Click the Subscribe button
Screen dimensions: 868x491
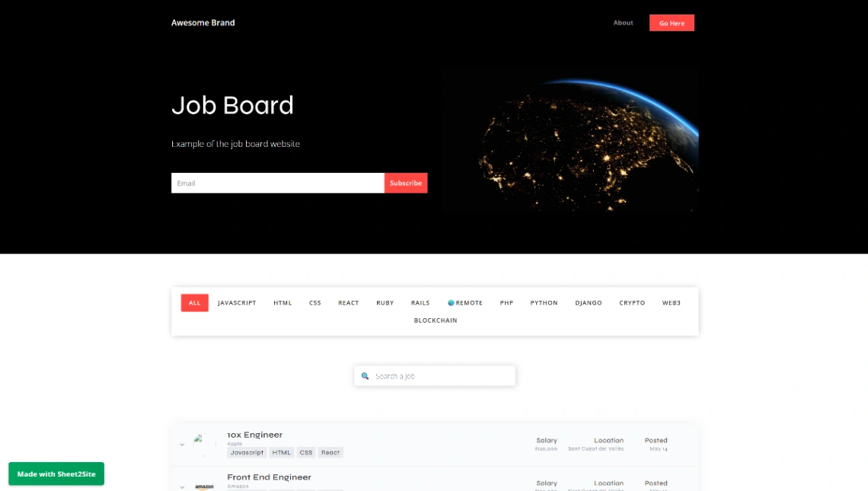click(405, 183)
